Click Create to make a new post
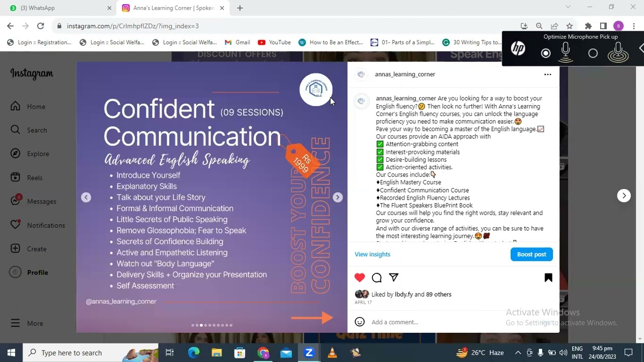The width and height of the screenshot is (644, 362). [x=29, y=248]
